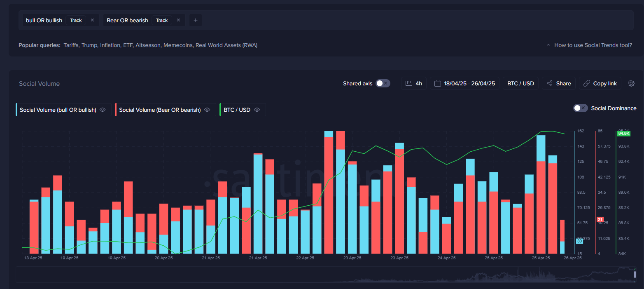Open chart settings with the gear icon
The image size is (644, 289).
click(x=631, y=83)
